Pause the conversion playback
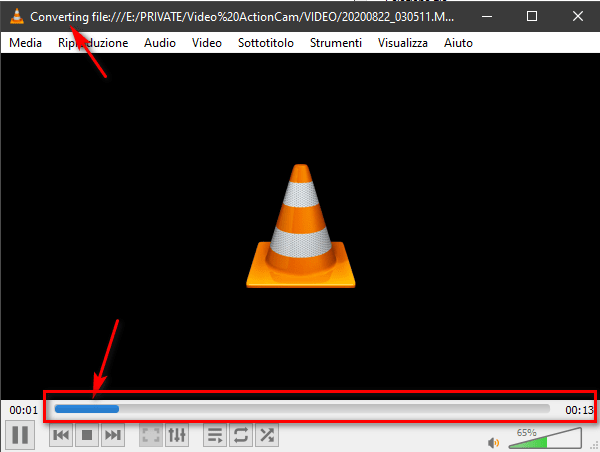The height and width of the screenshot is (452, 600). click(x=20, y=435)
